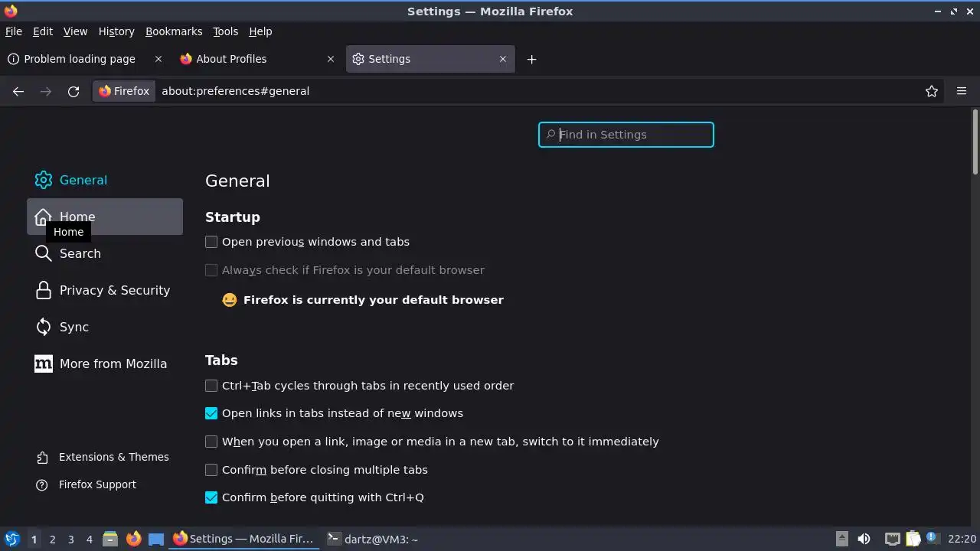The image size is (980, 551).
Task: Open the Tools menu
Action: tap(225, 31)
